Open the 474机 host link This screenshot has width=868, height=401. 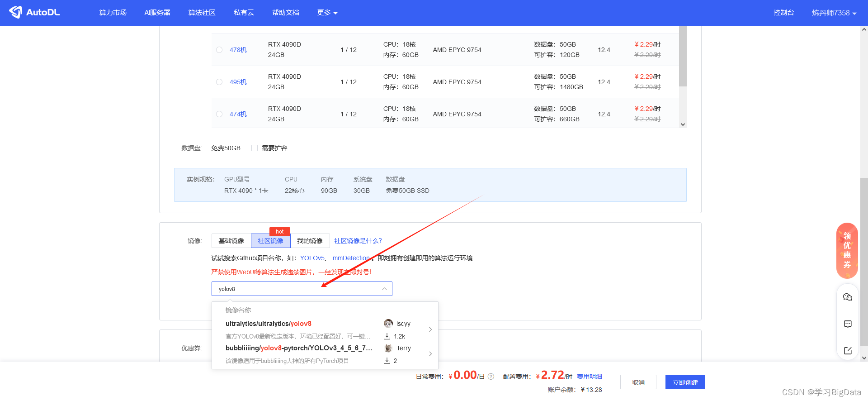click(238, 114)
